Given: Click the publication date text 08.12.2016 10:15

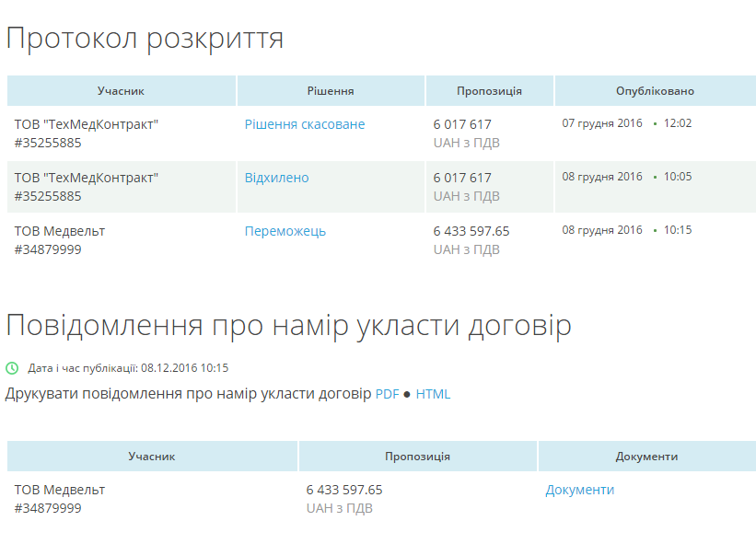Looking at the screenshot, I should click(184, 368).
